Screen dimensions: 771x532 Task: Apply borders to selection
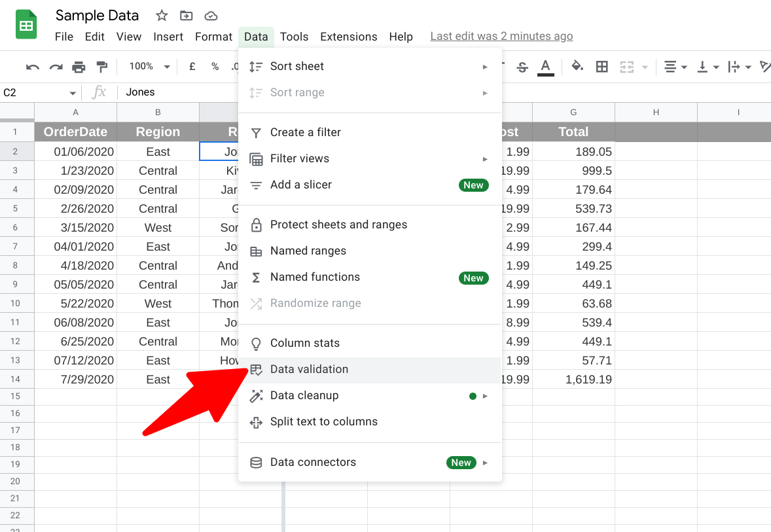[601, 66]
